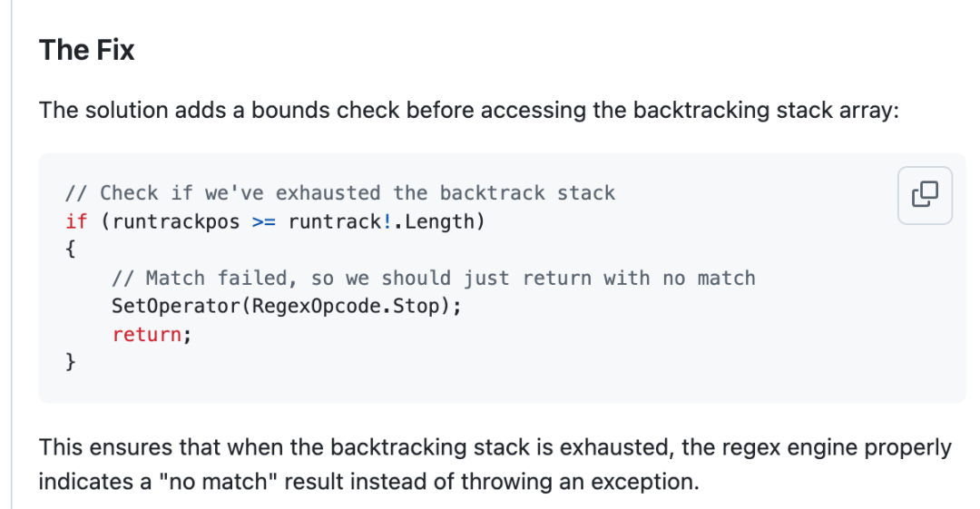
Task: Click the sentence about adding a bounds check
Action: tap(467, 111)
